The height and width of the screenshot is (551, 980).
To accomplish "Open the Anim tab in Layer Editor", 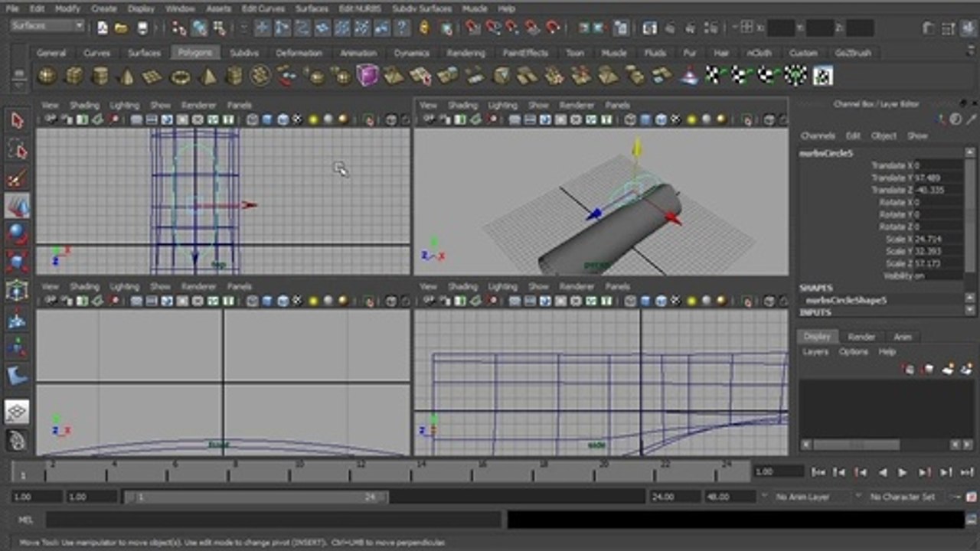I will pos(903,337).
